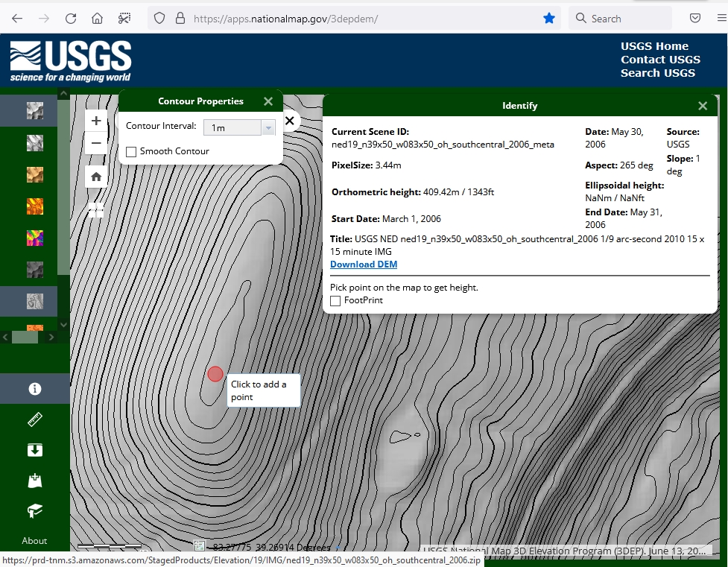Click the red point marker on map
Viewport: 728px width, 567px height.
215,374
